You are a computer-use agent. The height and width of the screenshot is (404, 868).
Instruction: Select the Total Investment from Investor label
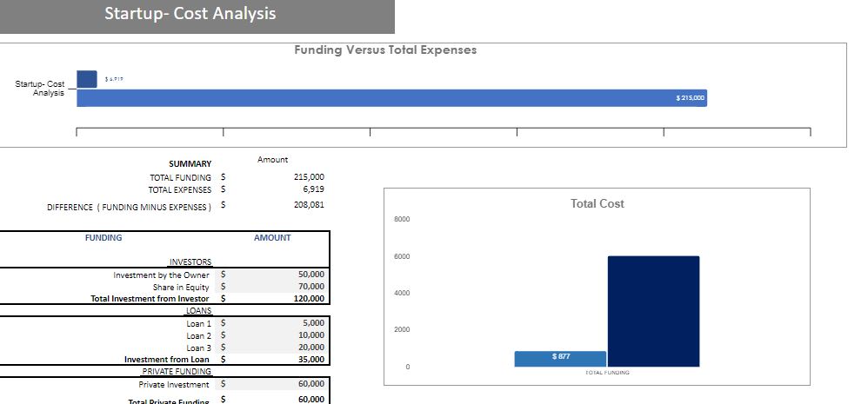(150, 299)
